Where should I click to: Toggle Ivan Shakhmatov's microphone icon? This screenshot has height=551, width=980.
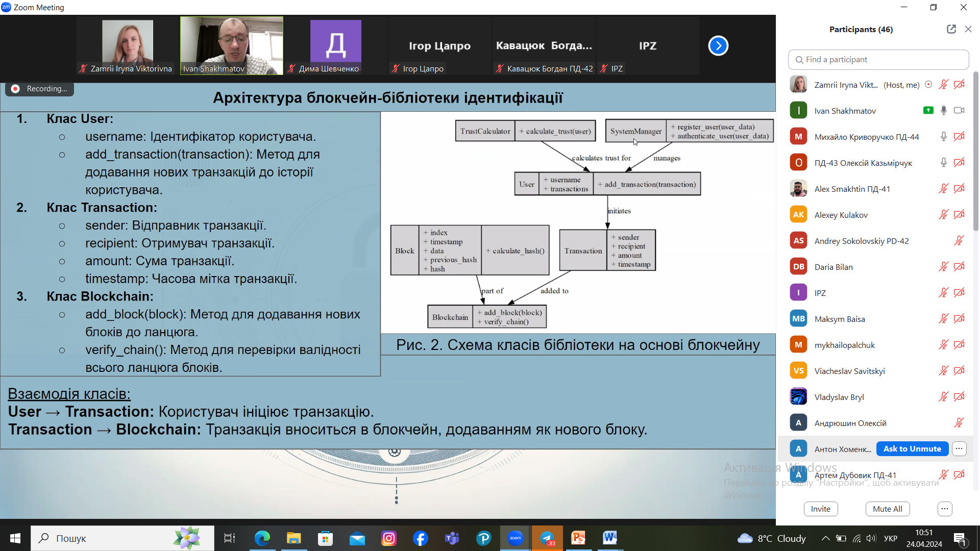[943, 111]
